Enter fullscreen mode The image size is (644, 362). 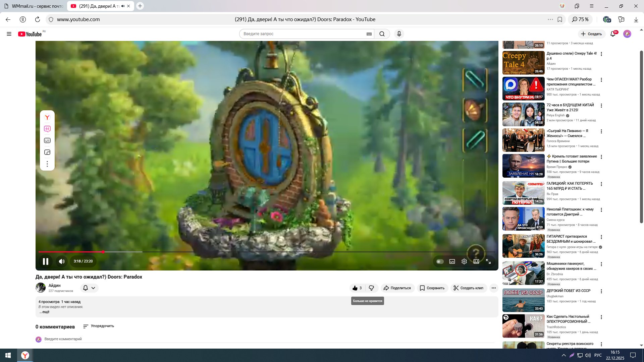coord(488,261)
